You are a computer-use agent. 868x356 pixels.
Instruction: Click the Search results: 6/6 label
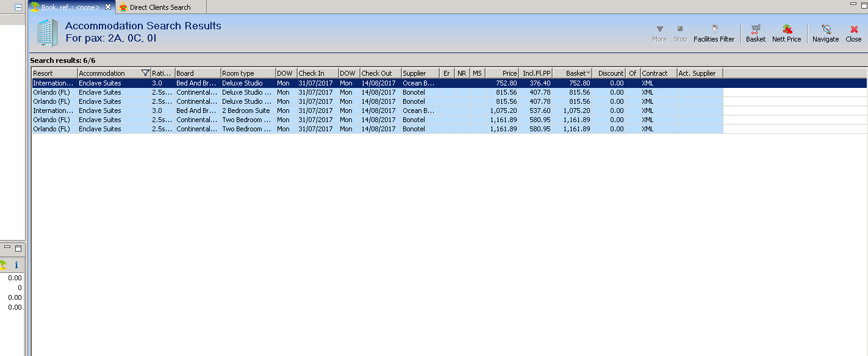(x=63, y=60)
